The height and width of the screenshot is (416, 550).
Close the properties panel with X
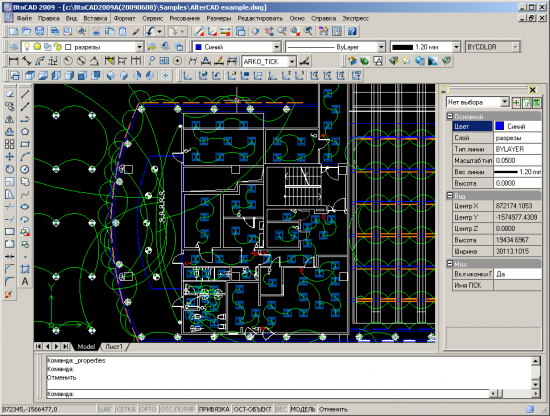[x=532, y=90]
